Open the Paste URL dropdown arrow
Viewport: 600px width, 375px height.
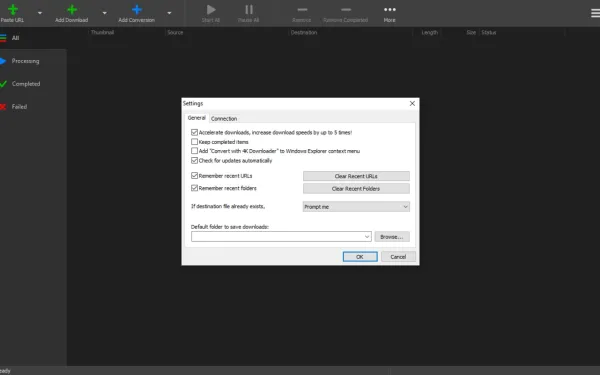40,13
